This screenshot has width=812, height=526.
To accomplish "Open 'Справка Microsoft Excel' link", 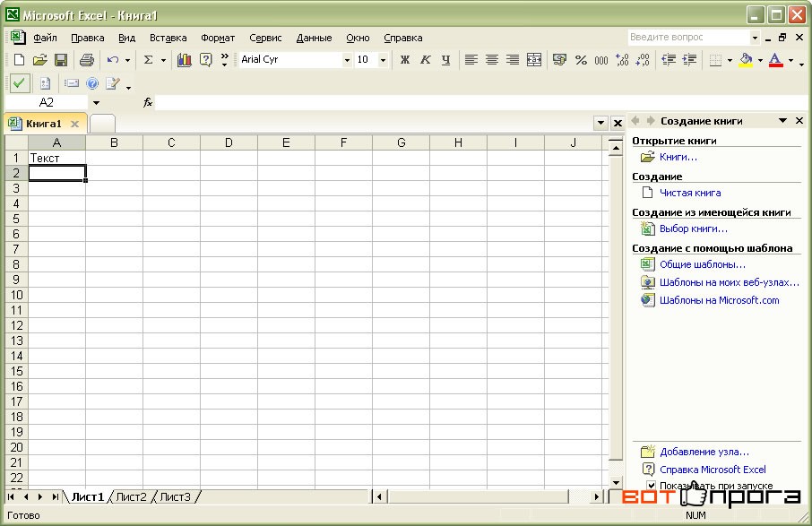I will point(713,469).
